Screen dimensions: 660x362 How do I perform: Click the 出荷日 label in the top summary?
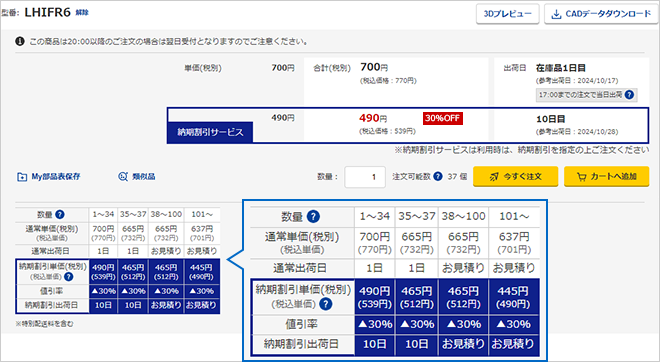515,68
